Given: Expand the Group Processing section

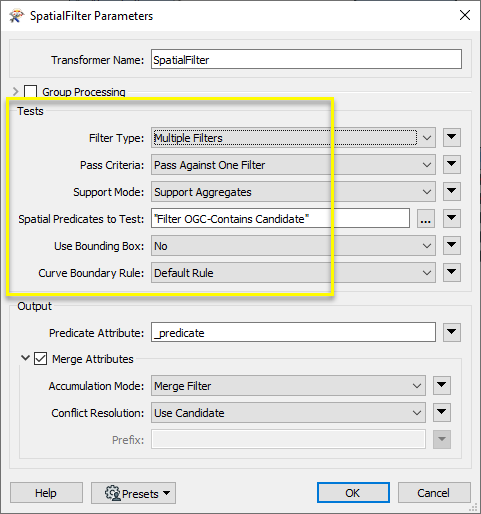Looking at the screenshot, I should (x=15, y=91).
